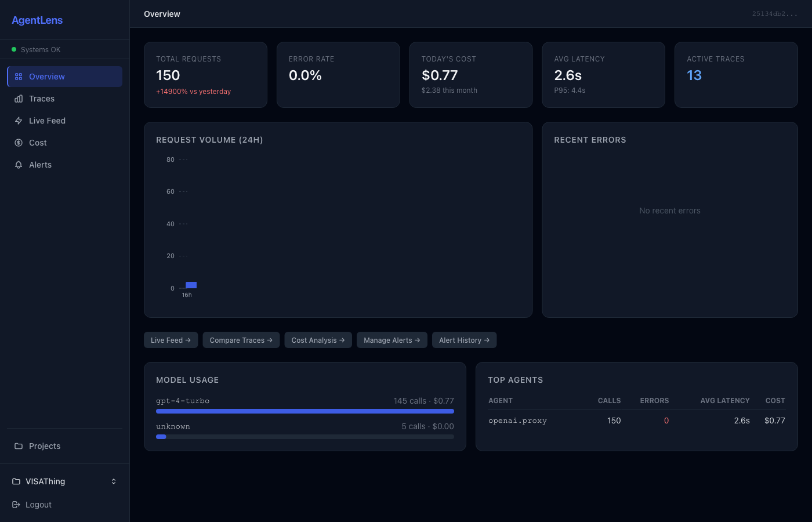
Task: Click the Error Rate 0.0% value
Action: [305, 75]
